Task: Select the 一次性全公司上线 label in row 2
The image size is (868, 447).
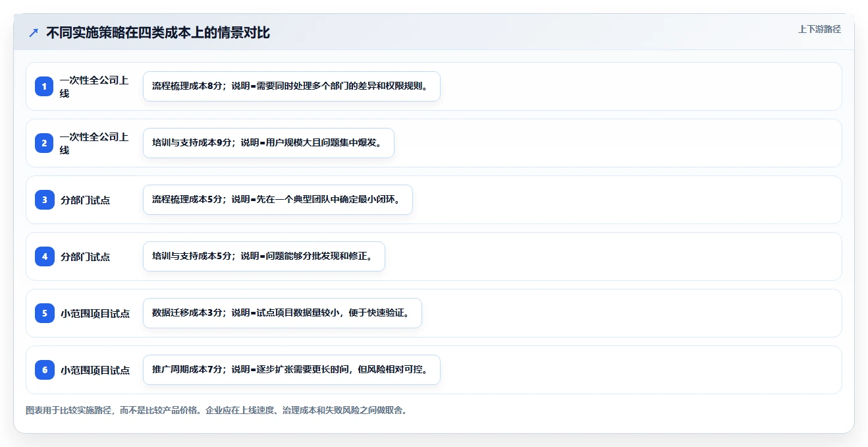Action: [94, 143]
